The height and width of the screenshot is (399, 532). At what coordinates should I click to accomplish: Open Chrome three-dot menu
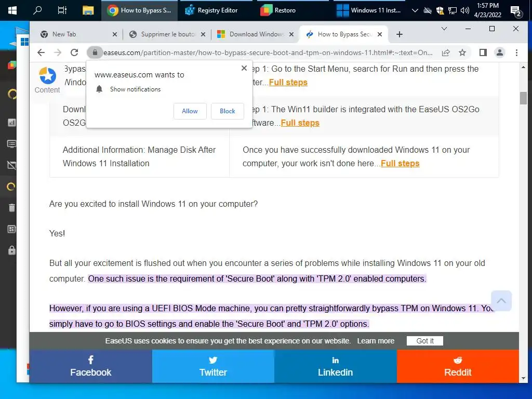[516, 52]
